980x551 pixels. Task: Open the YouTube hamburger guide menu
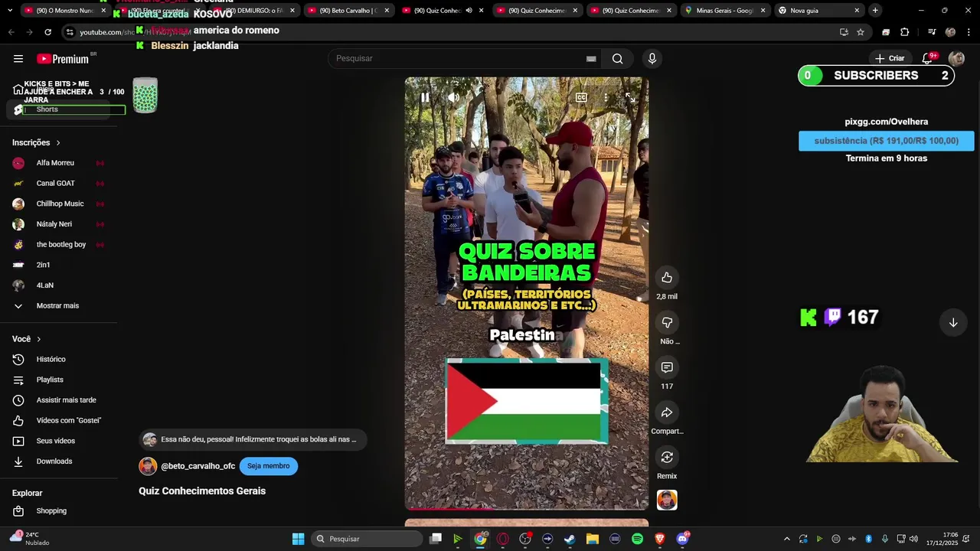pyautogui.click(x=18, y=59)
